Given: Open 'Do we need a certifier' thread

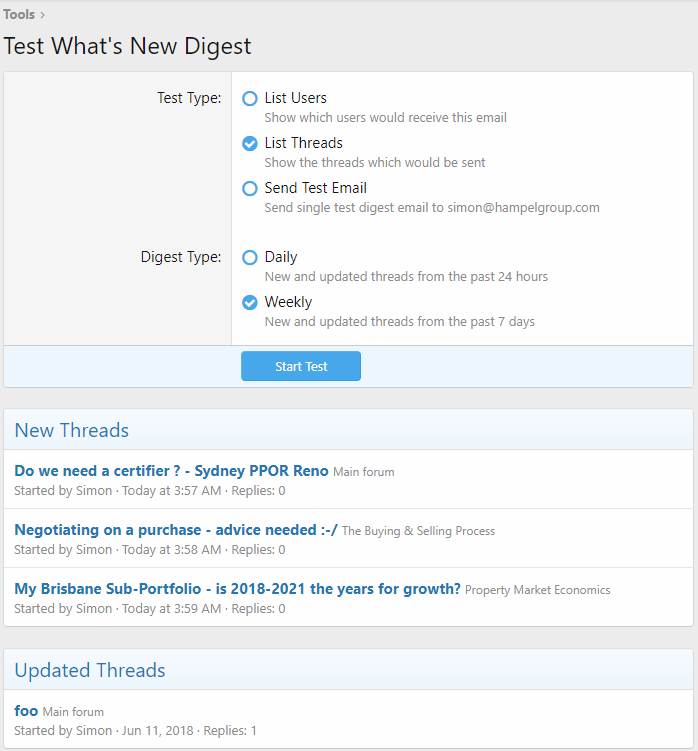Looking at the screenshot, I should click(x=171, y=470).
